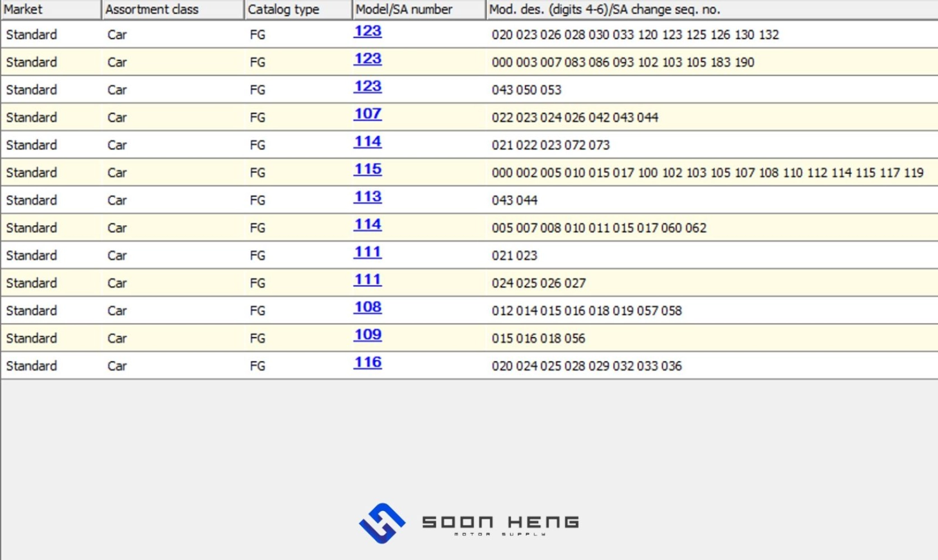
Task: Open model 109 link
Action: [x=367, y=335]
